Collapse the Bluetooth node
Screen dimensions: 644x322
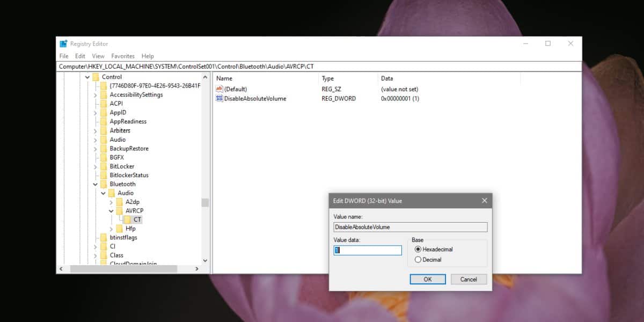(96, 184)
